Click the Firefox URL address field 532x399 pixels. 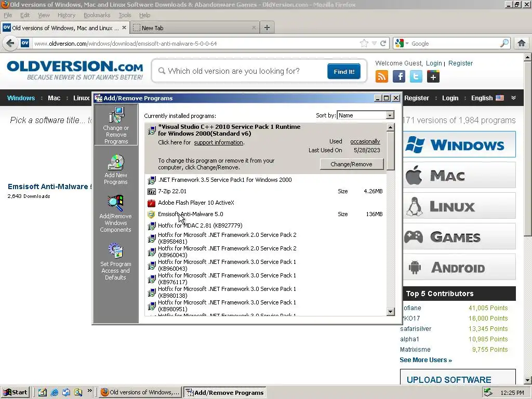195,44
